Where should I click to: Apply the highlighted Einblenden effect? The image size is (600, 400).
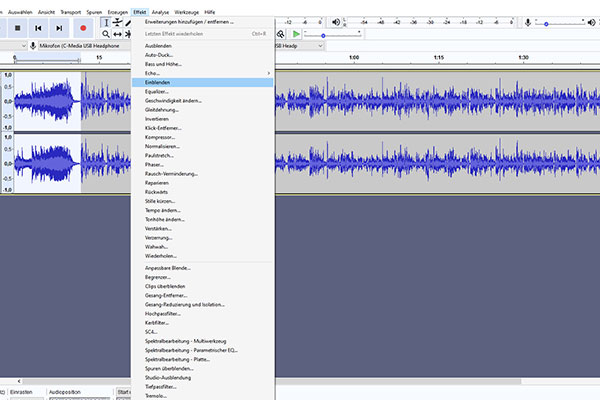pos(202,82)
